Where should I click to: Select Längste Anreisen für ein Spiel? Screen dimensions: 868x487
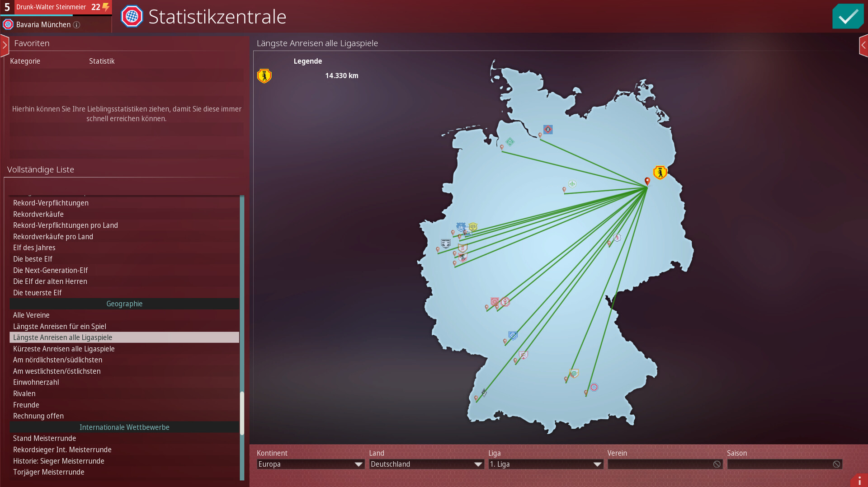point(60,326)
